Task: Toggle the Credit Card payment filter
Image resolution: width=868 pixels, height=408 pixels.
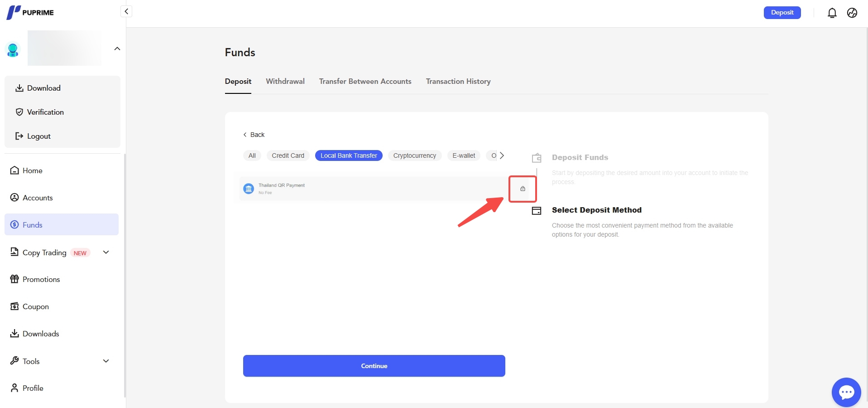Action: (x=288, y=155)
